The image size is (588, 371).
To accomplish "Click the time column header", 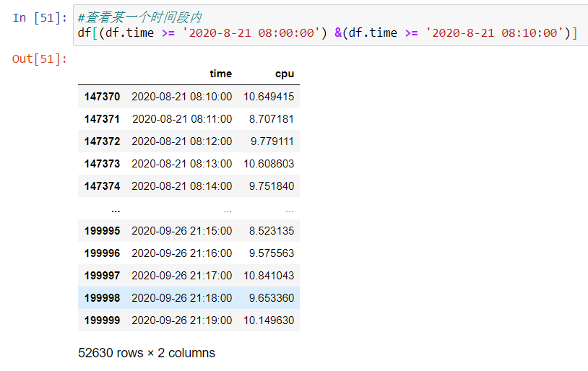I will (x=220, y=74).
